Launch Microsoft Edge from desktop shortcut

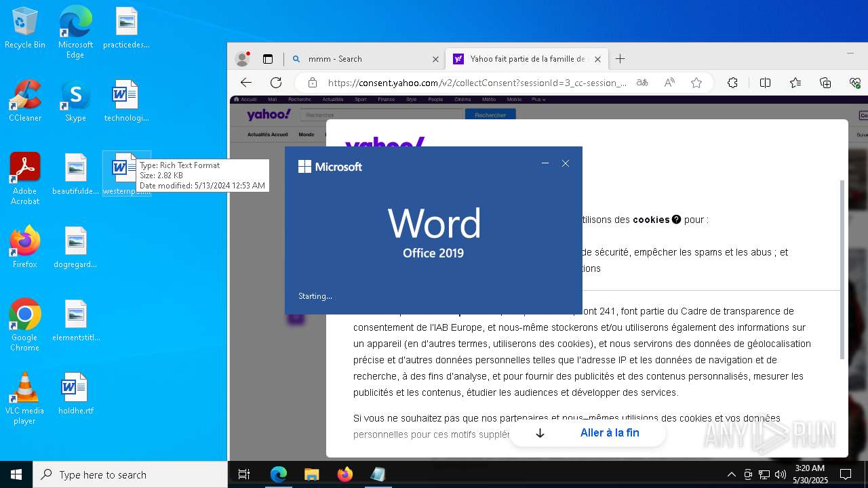[x=75, y=32]
